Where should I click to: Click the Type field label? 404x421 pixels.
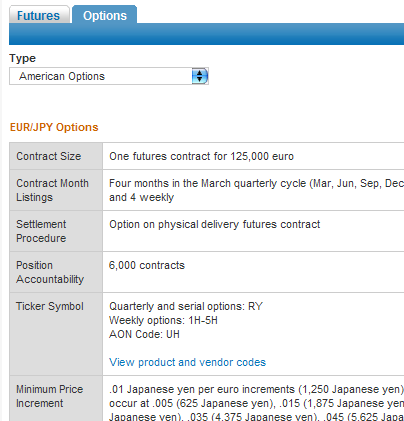click(22, 58)
